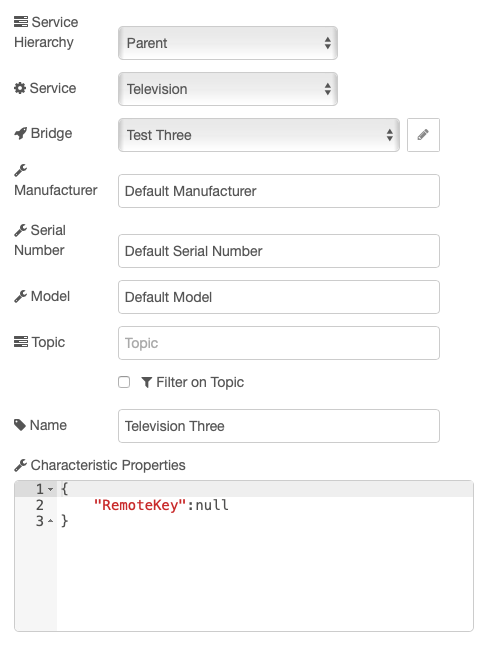This screenshot has height=668, width=492.
Task: Focus the Name field containing Television Three
Action: tap(279, 426)
